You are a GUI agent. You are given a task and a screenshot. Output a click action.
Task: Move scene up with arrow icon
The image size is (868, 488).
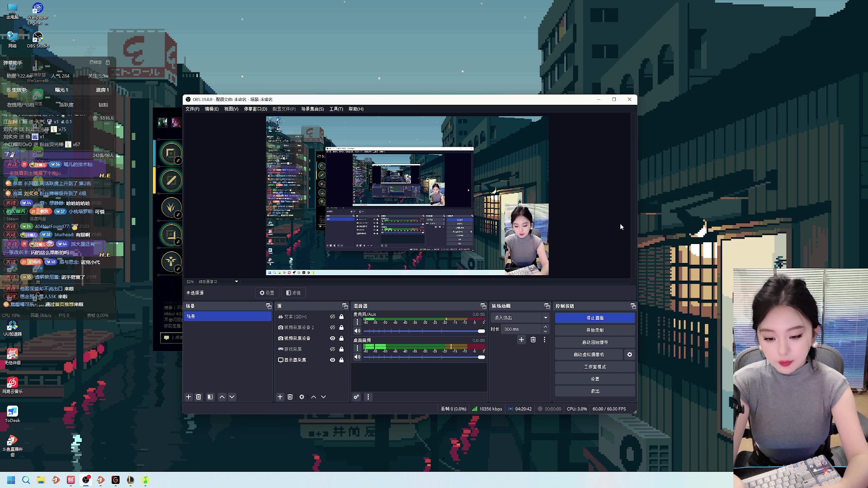pos(222,397)
